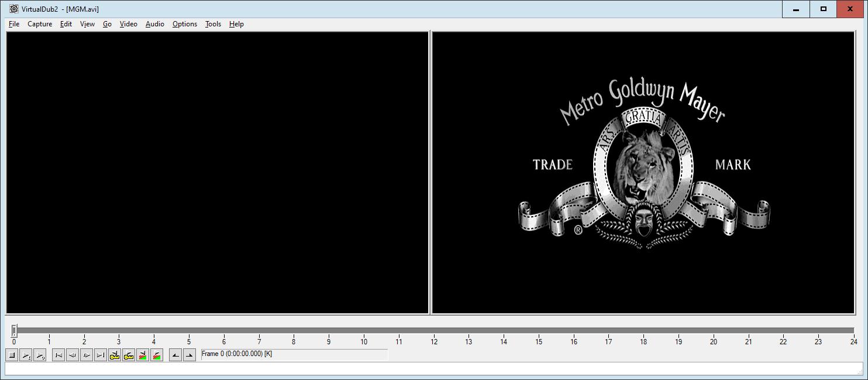Open the View menu
868x380 pixels.
tap(87, 24)
